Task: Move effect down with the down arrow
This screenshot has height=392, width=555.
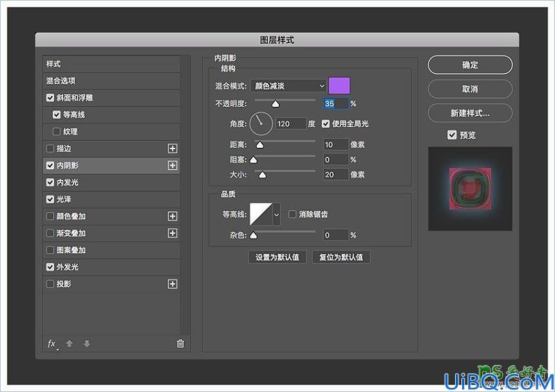Action: pyautogui.click(x=87, y=343)
